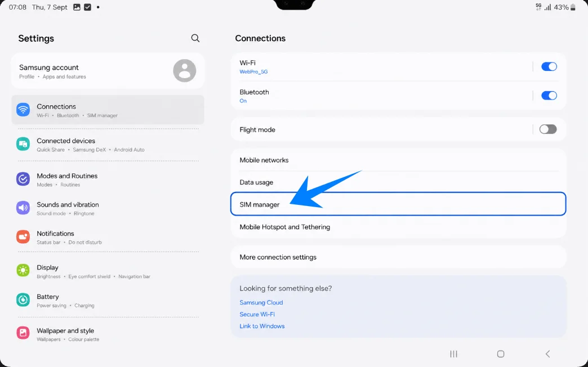The height and width of the screenshot is (367, 588).
Task: Tap the back navigation arrow
Action: point(548,354)
